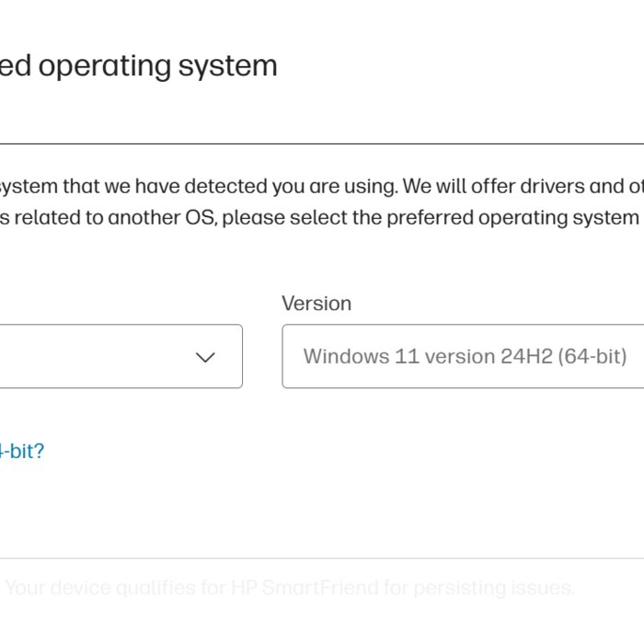Screen dimensions: 644x644
Task: Click the words 'persisting issues' in the faded notice
Action: pos(494,588)
